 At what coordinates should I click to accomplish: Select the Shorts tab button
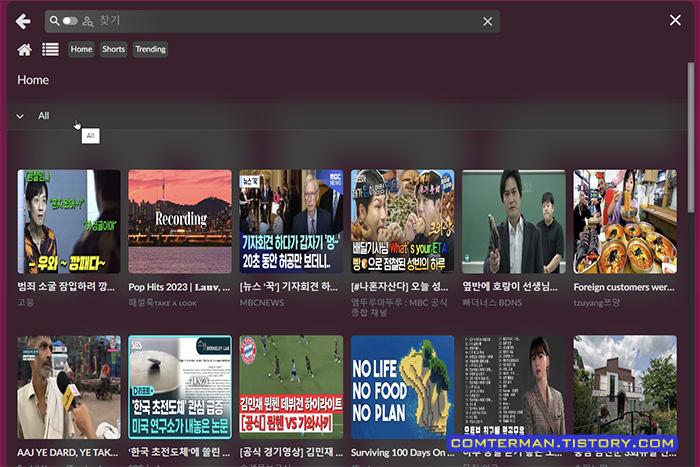pyautogui.click(x=113, y=49)
